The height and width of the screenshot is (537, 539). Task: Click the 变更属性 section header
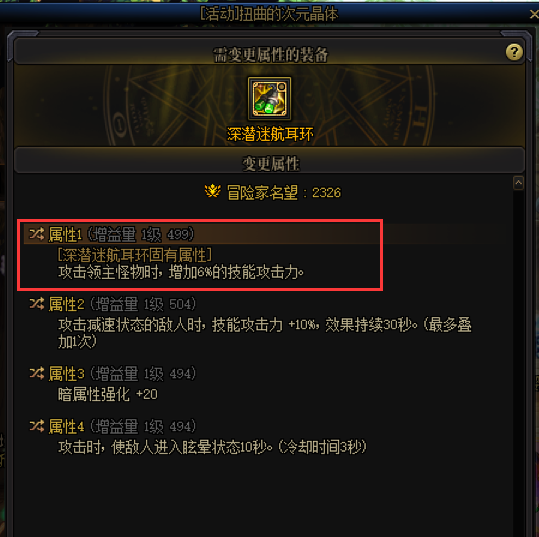[270, 162]
